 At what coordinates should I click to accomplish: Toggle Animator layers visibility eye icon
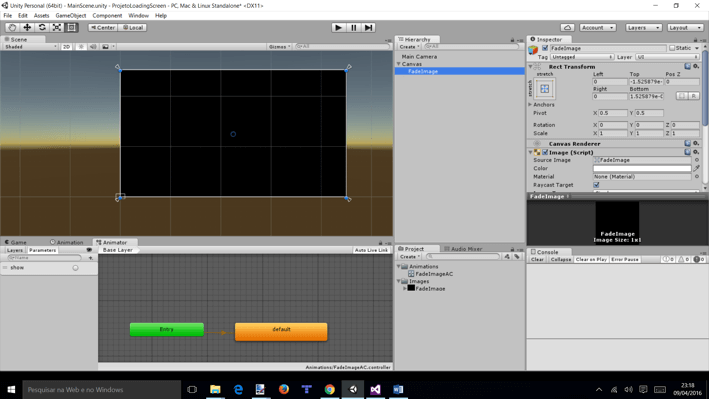(89, 250)
